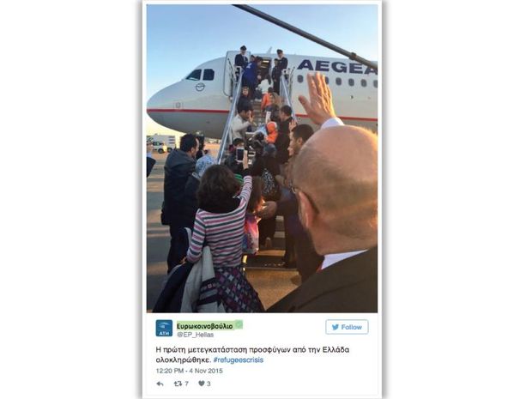Click the Greek tweet text beginning 'Η πρώτη μετεγκατάσταση'
The image size is (532, 399).
point(252,354)
